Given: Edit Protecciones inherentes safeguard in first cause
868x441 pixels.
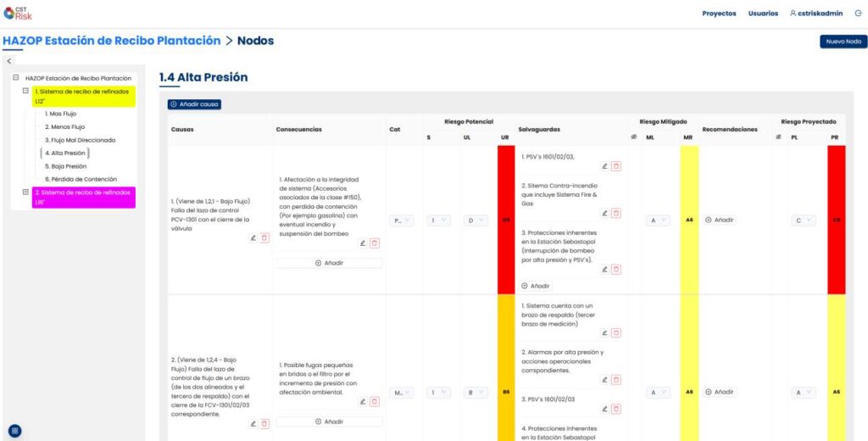Looking at the screenshot, I should point(605,269).
